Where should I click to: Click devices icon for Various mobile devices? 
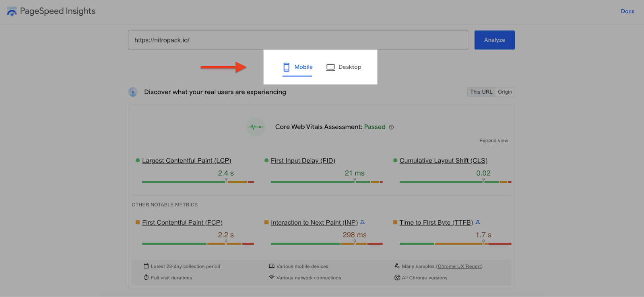[x=272, y=266]
